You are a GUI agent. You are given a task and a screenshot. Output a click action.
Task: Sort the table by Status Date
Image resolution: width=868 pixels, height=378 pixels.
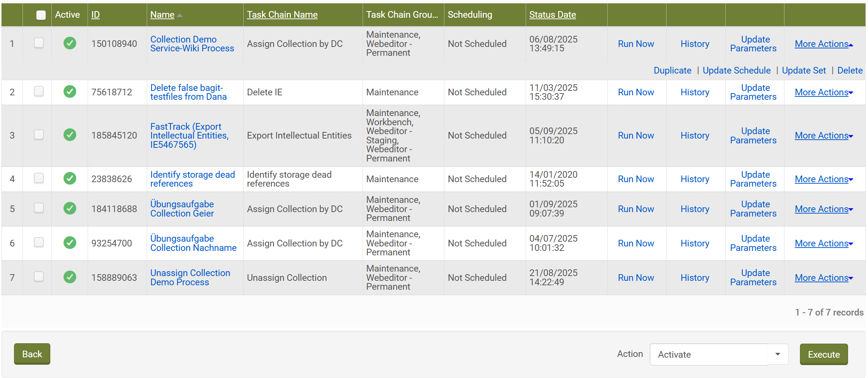552,14
